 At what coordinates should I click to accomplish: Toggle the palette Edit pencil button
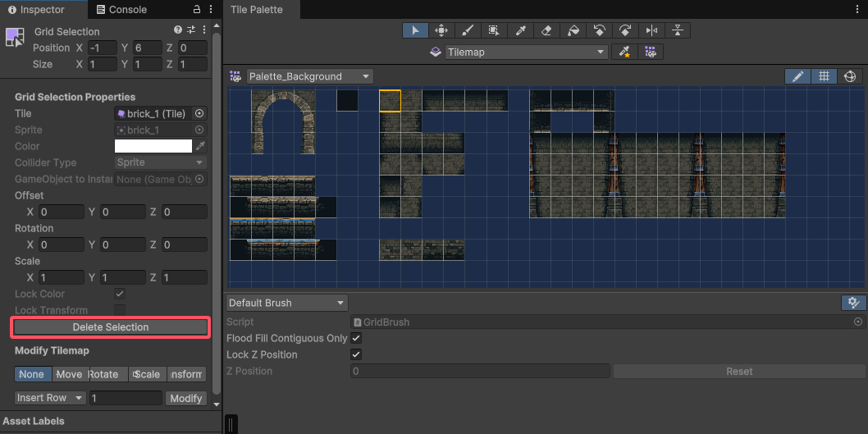coord(797,76)
